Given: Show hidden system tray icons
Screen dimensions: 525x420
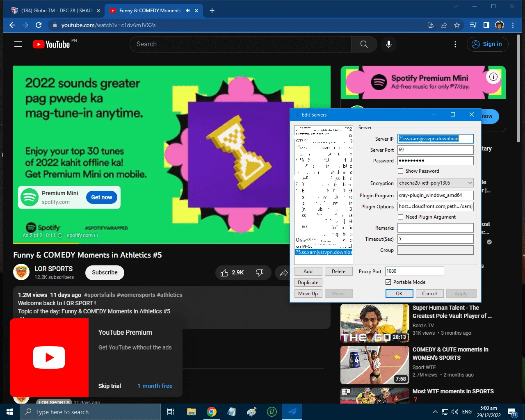Looking at the screenshot, I should (435, 412).
